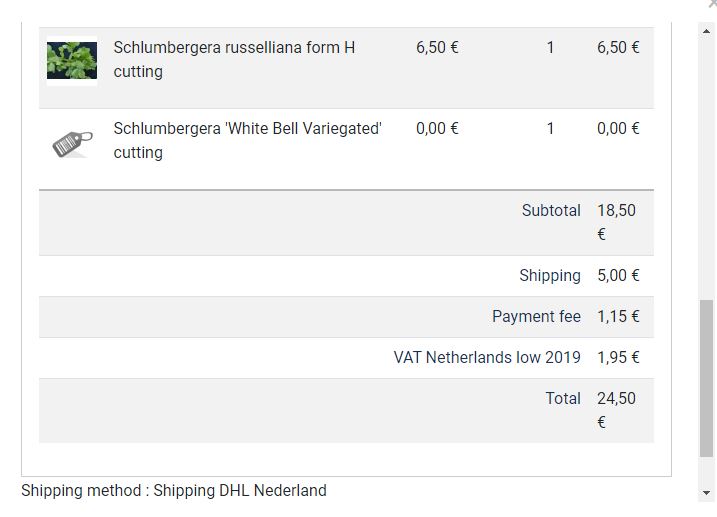Screen dimensions: 717x517
Task: Close the order details popup
Action: pyautogui.click(x=712, y=4)
